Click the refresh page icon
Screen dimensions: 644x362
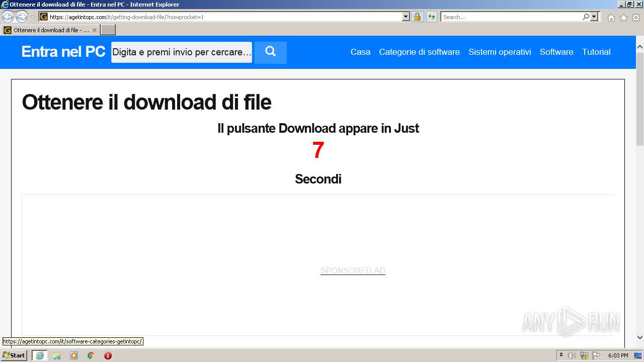click(x=431, y=17)
